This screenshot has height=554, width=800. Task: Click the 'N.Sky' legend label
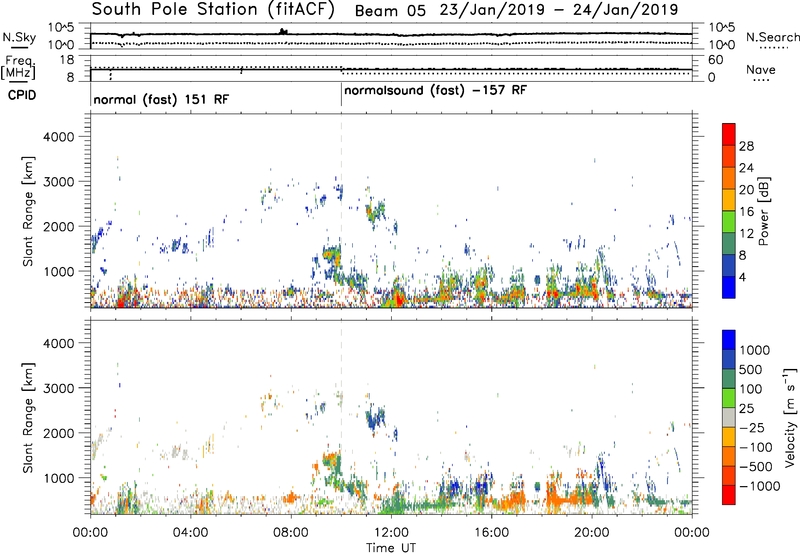point(19,37)
